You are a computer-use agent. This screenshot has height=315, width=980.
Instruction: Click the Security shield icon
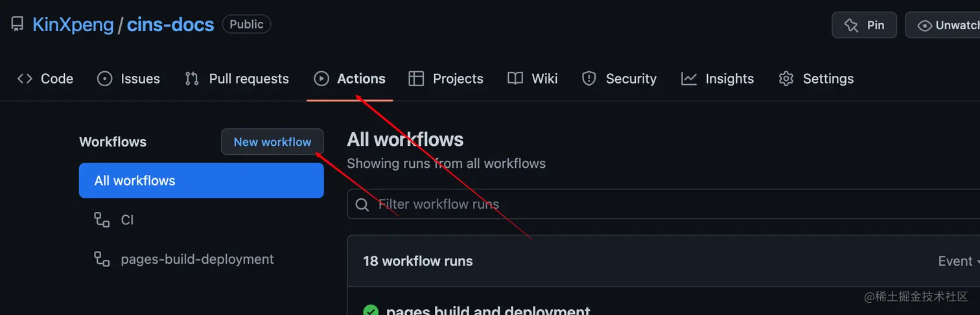(x=589, y=78)
